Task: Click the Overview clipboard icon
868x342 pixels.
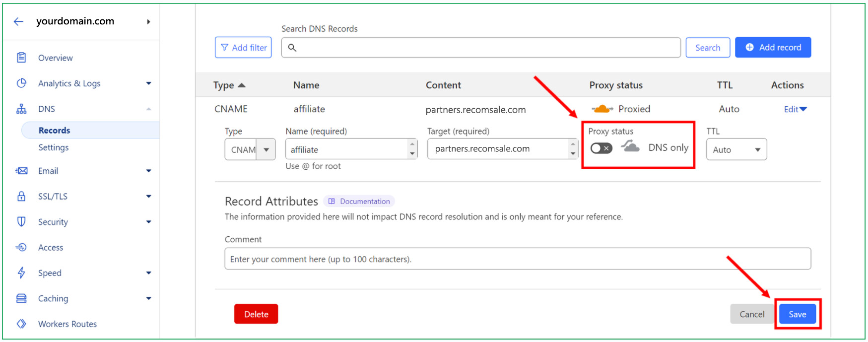Action: pyautogui.click(x=21, y=58)
